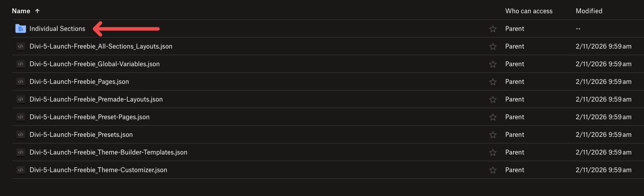
Task: Open Divi-5-Launch-Freebie_Presets.json file name
Action: [81, 135]
